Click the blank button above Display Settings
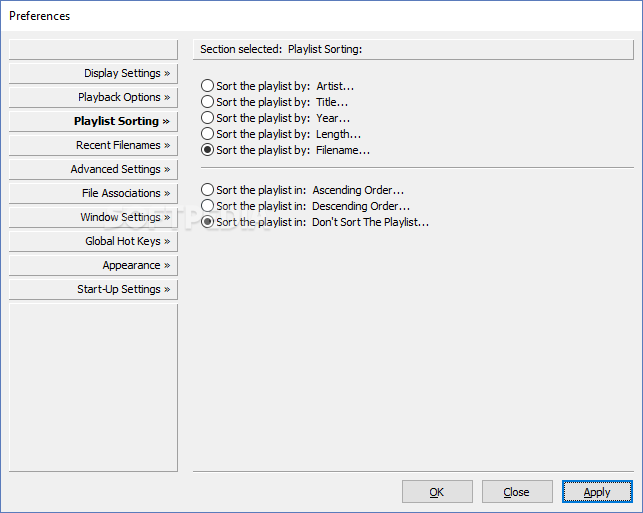 (93, 50)
